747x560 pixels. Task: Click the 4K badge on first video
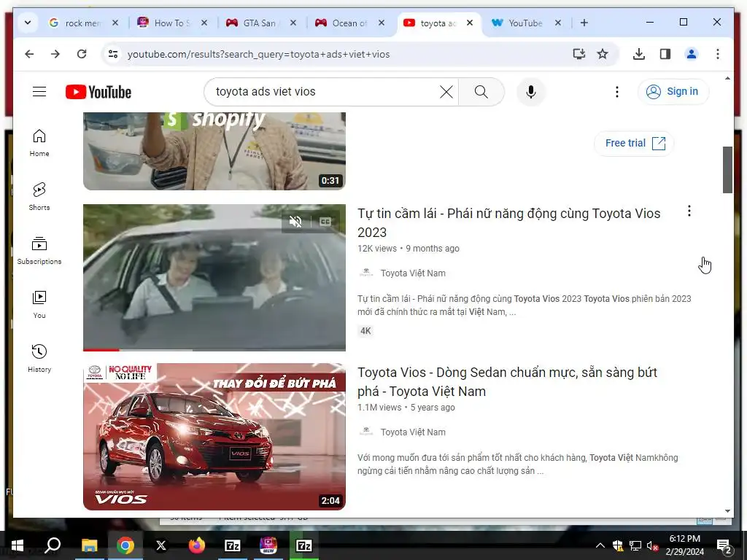click(x=365, y=331)
